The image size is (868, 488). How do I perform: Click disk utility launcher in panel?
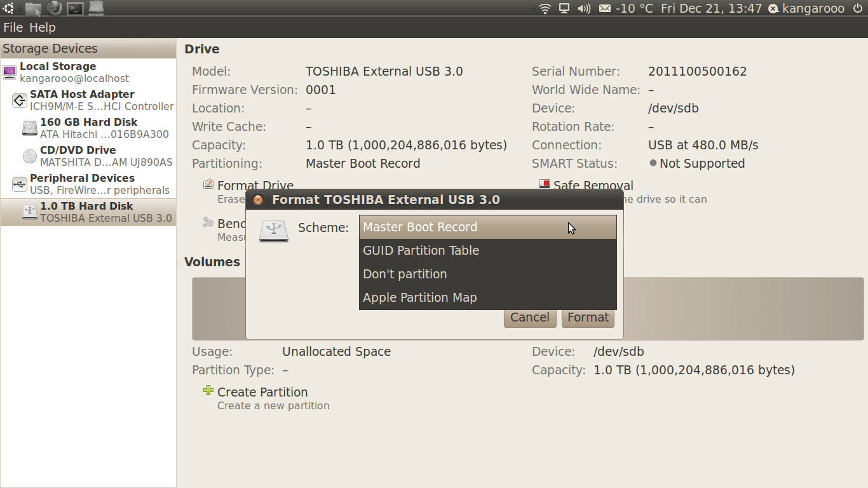click(96, 8)
